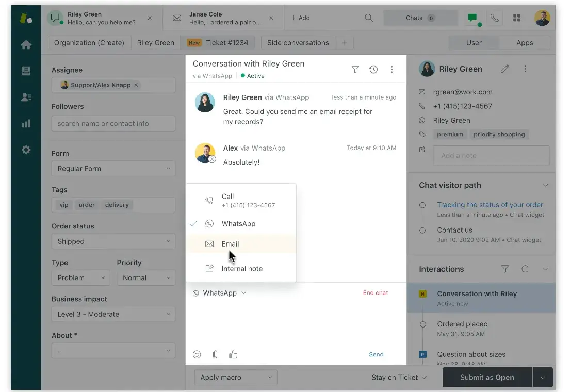Open the Admin gear icon in the sidebar

tap(26, 150)
